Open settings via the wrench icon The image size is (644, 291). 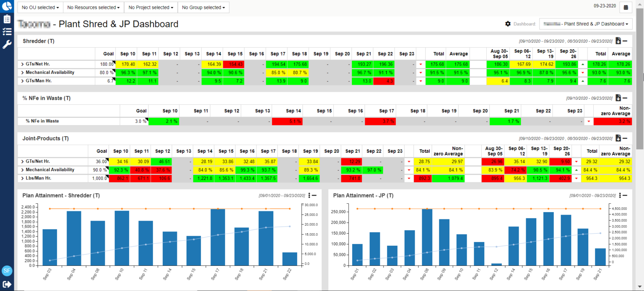click(x=6, y=44)
